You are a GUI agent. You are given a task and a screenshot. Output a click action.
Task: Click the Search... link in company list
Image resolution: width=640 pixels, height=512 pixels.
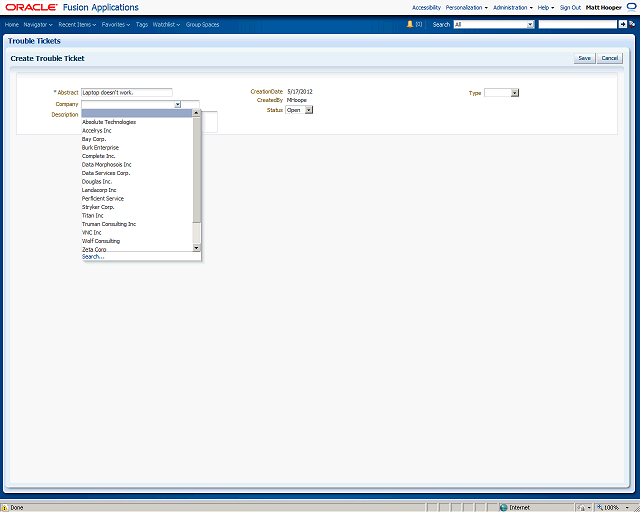point(93,256)
